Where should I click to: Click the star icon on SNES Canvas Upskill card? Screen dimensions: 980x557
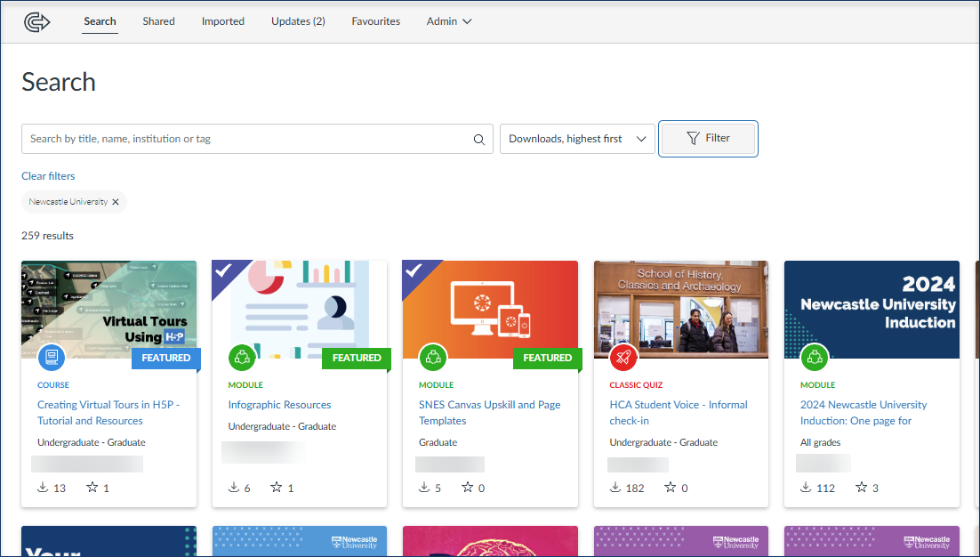(467, 487)
